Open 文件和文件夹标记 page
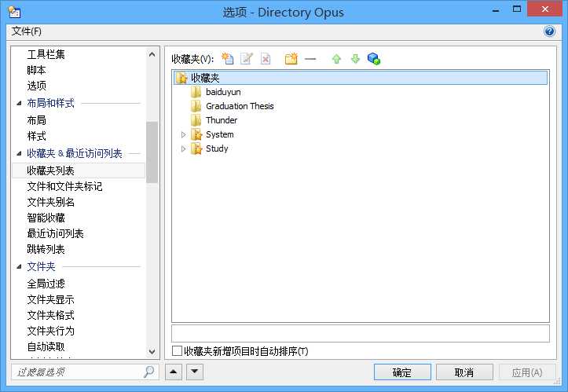 [65, 186]
